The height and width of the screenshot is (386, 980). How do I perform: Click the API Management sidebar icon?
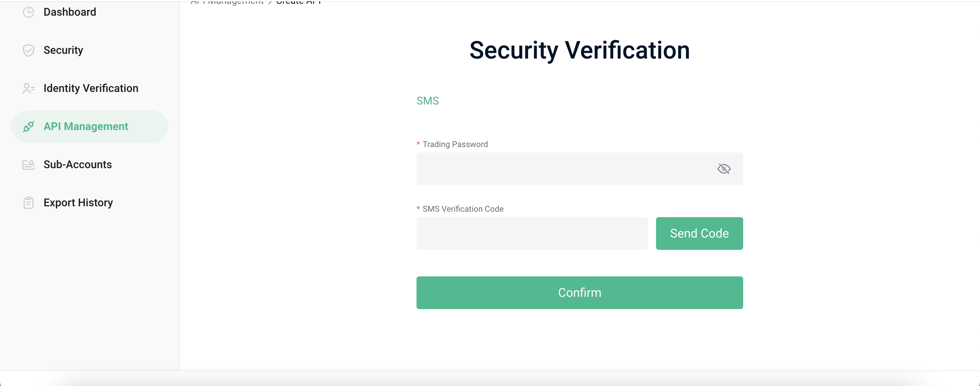coord(29,126)
